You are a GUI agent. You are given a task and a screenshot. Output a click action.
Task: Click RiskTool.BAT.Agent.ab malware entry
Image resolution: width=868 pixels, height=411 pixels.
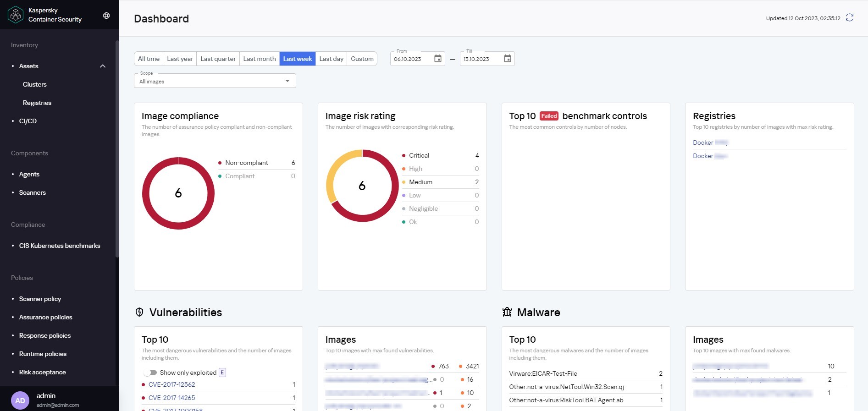pos(586,400)
